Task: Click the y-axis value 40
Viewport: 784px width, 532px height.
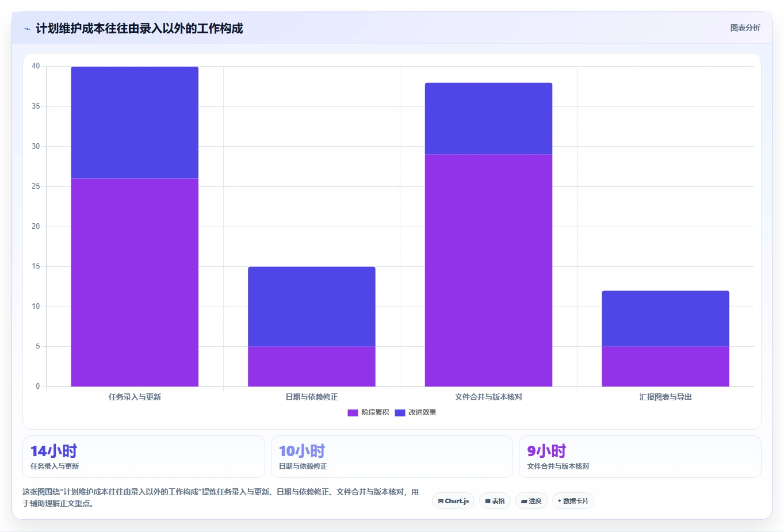Action: [36, 66]
